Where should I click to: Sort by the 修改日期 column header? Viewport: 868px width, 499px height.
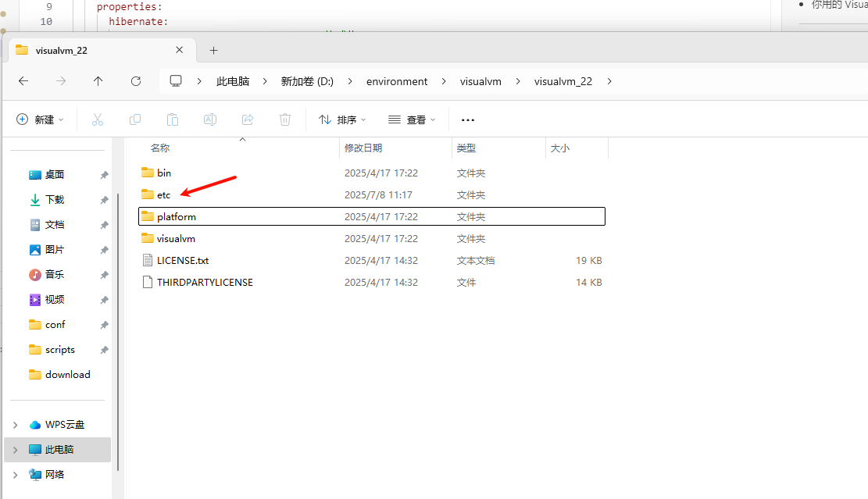pyautogui.click(x=363, y=148)
